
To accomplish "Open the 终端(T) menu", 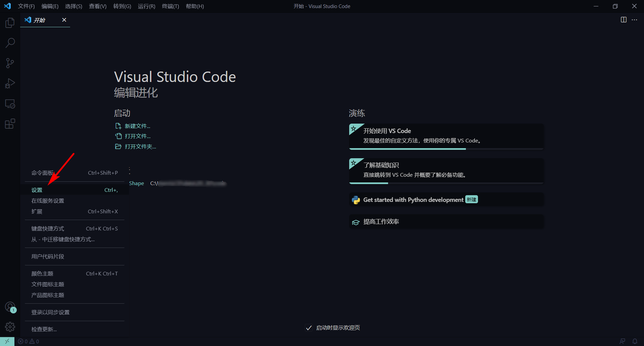I will click(x=170, y=6).
